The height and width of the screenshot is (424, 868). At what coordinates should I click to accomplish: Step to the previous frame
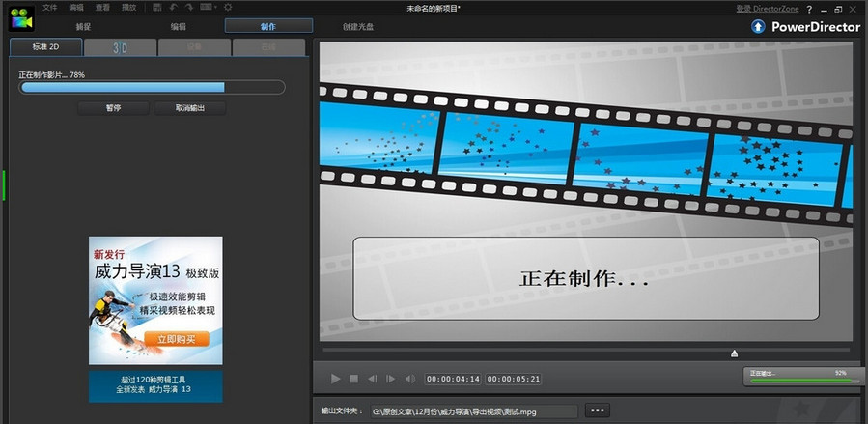[x=373, y=379]
